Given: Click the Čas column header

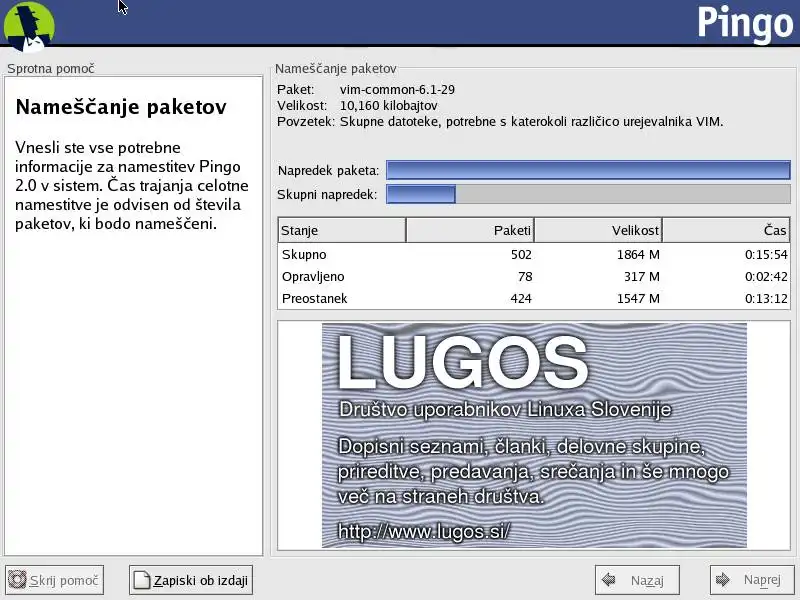Looking at the screenshot, I should pyautogui.click(x=726, y=230).
